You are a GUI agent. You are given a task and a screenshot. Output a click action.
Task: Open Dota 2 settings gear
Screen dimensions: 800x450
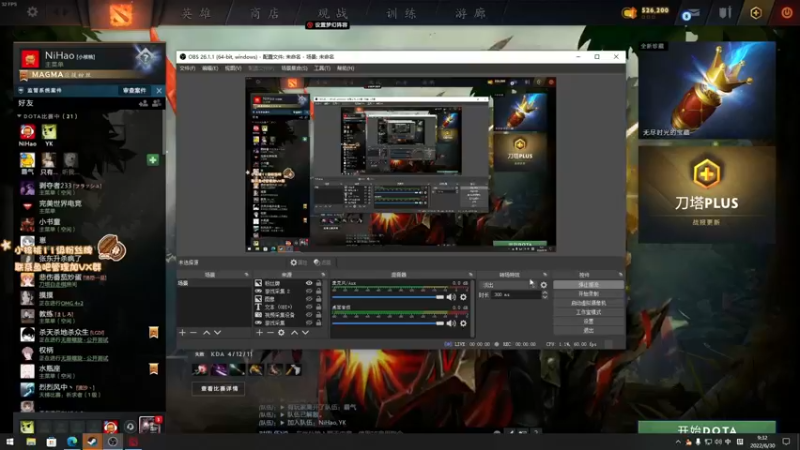[32, 12]
